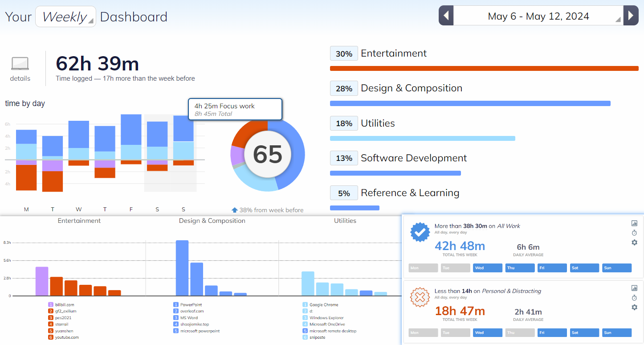Click the productivity pulse score 65

[x=268, y=154]
